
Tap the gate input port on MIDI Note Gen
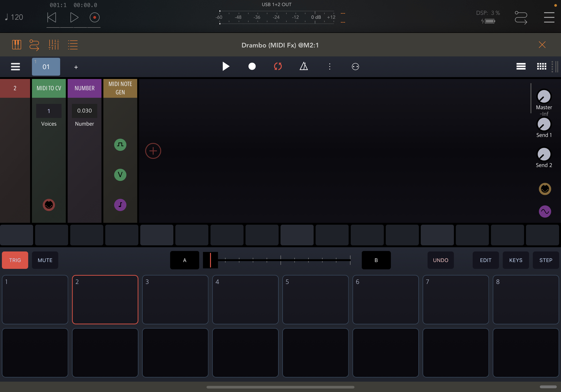click(x=120, y=145)
